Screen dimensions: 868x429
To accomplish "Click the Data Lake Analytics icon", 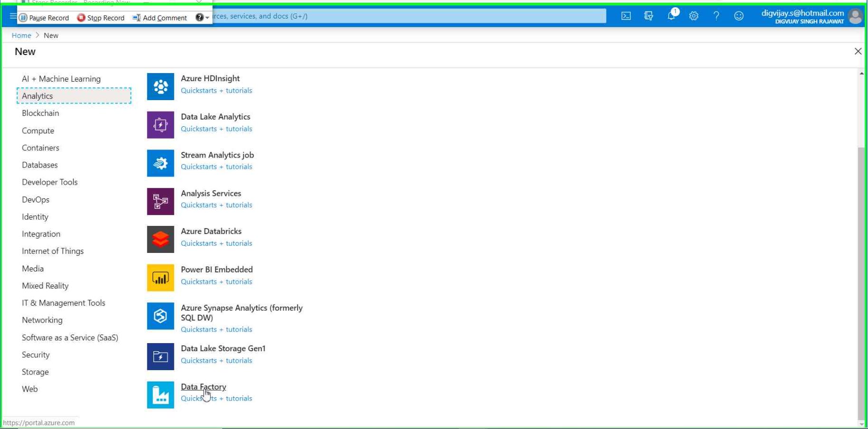I will click(160, 125).
